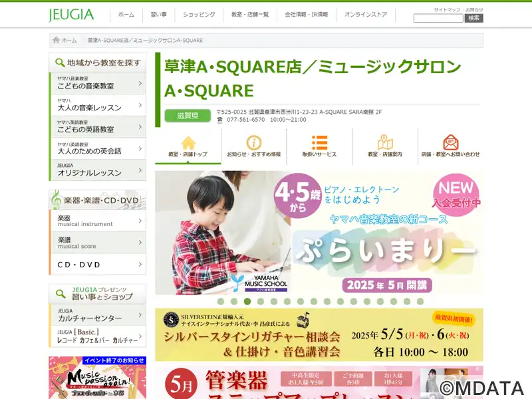The height and width of the screenshot is (399, 532).
Task: Click the 〒525-0025 store address text
Action: (x=299, y=112)
